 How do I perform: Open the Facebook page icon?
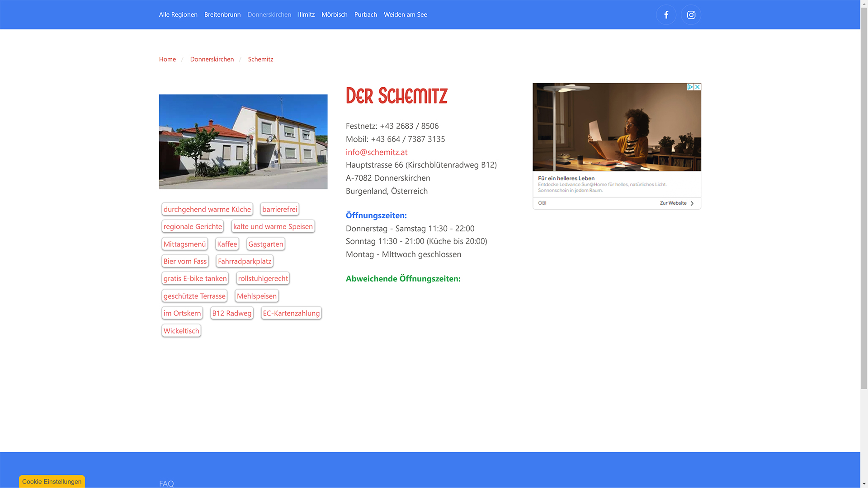coord(666,15)
